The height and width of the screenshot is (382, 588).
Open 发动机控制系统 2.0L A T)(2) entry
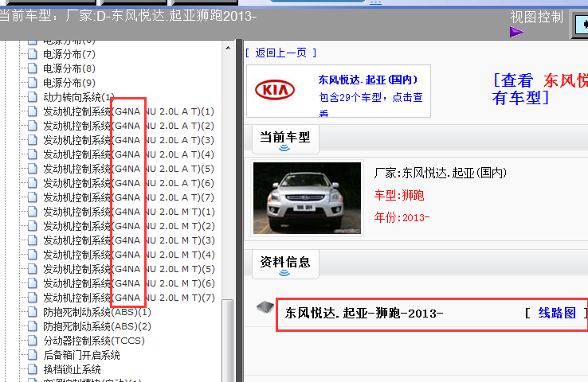pos(128,126)
